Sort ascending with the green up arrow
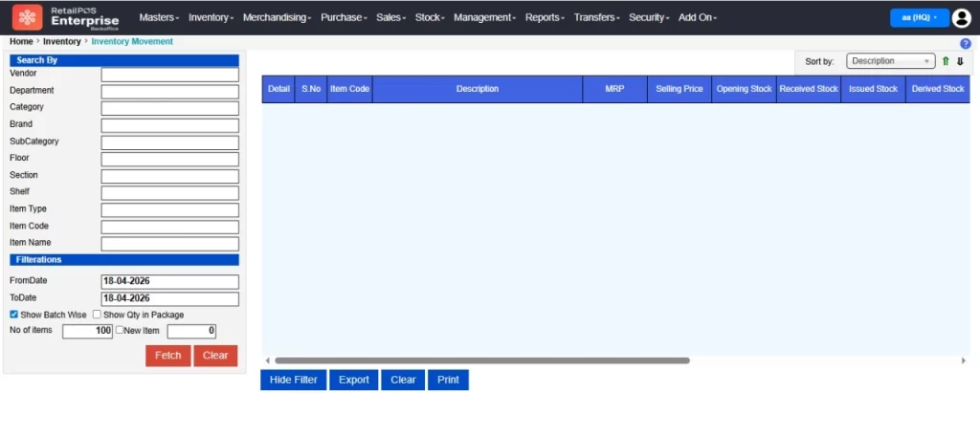This screenshot has height=437, width=980. point(946,61)
